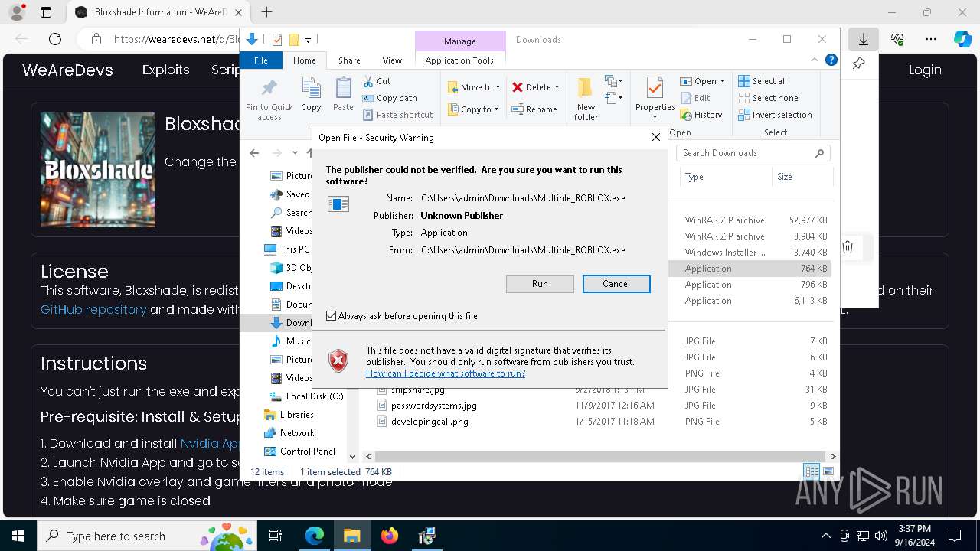Click Select all in ribbon
This screenshot has width=980, height=551.
tap(763, 81)
